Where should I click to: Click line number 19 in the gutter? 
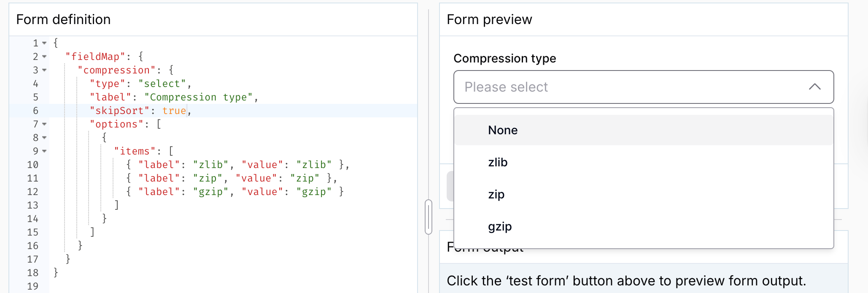click(x=33, y=286)
